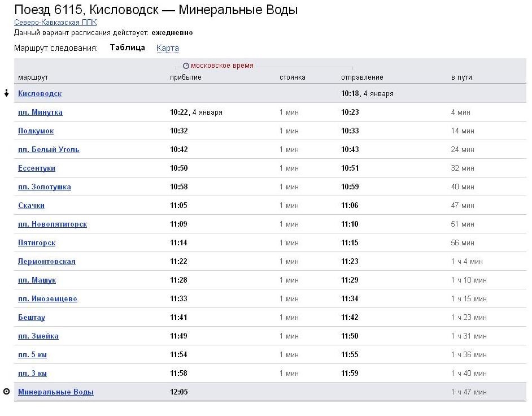Select the Таблица route view
The image size is (532, 416).
pyautogui.click(x=127, y=47)
